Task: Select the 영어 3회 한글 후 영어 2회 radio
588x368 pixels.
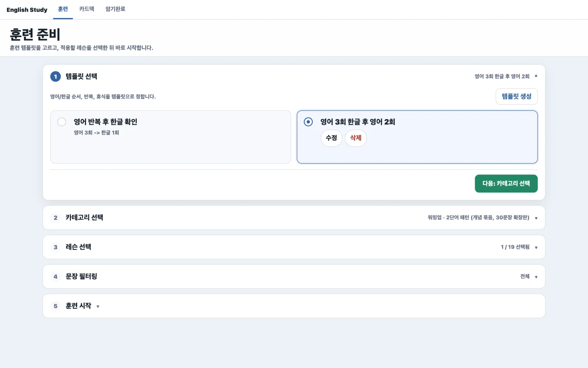Action: click(308, 122)
